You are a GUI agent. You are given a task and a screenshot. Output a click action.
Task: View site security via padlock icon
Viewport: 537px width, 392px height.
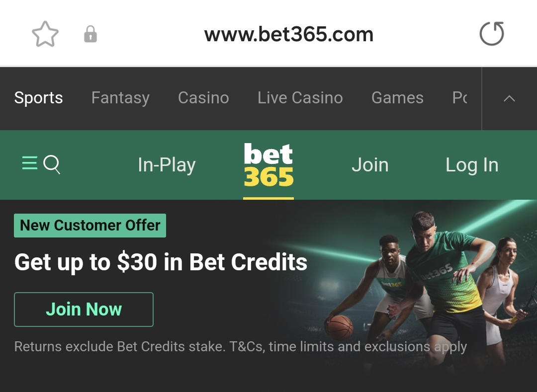click(90, 34)
